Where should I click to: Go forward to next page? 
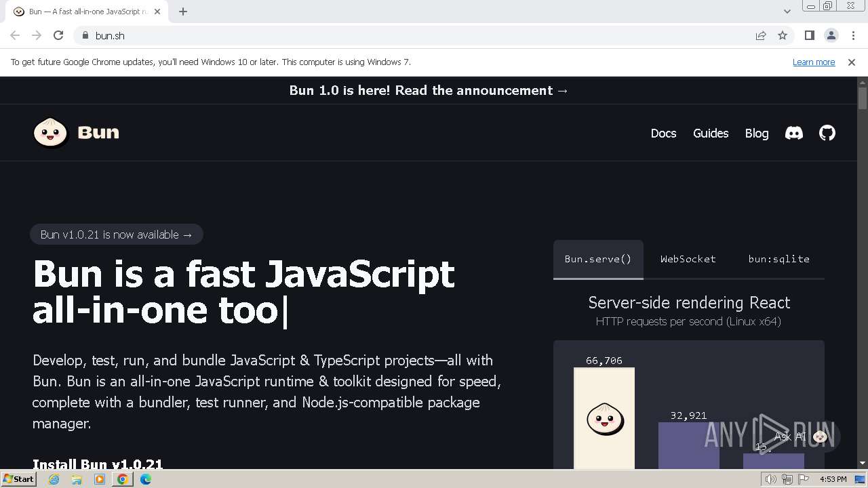[37, 35]
